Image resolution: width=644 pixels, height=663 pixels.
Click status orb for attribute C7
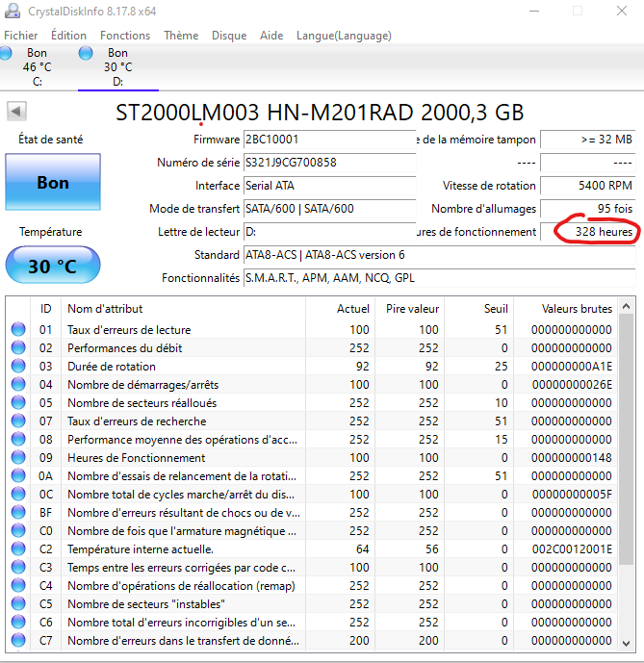(x=18, y=640)
